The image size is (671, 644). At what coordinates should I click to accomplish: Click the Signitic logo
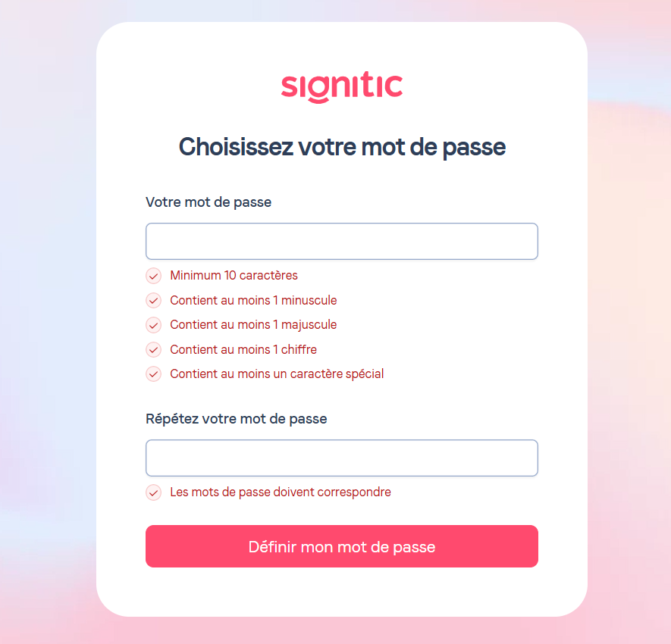pos(341,87)
